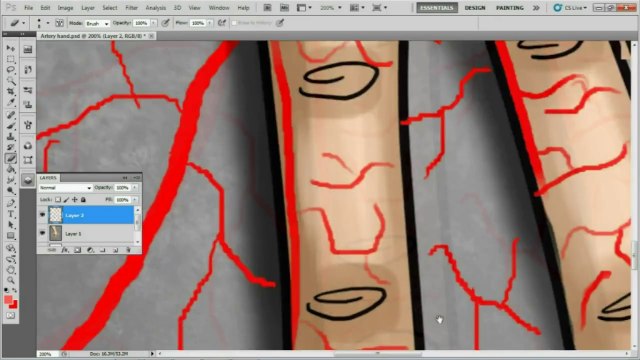This screenshot has width=640, height=360.
Task: Select the Paint Bucket tool
Action: (11, 169)
